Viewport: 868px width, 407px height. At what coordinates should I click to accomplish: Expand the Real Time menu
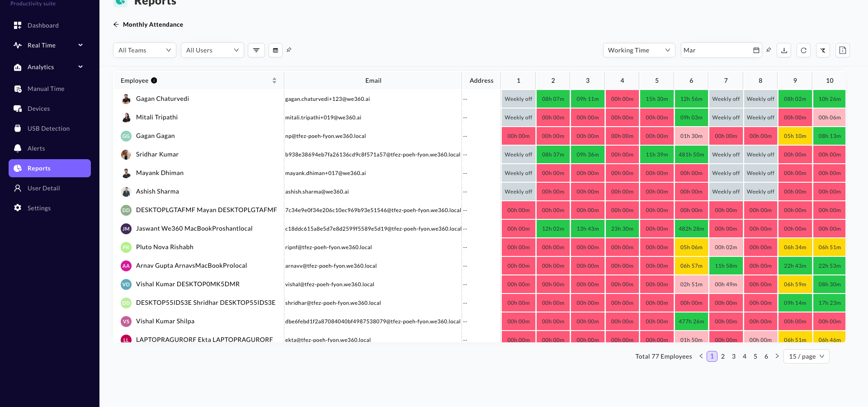pyautogui.click(x=50, y=45)
